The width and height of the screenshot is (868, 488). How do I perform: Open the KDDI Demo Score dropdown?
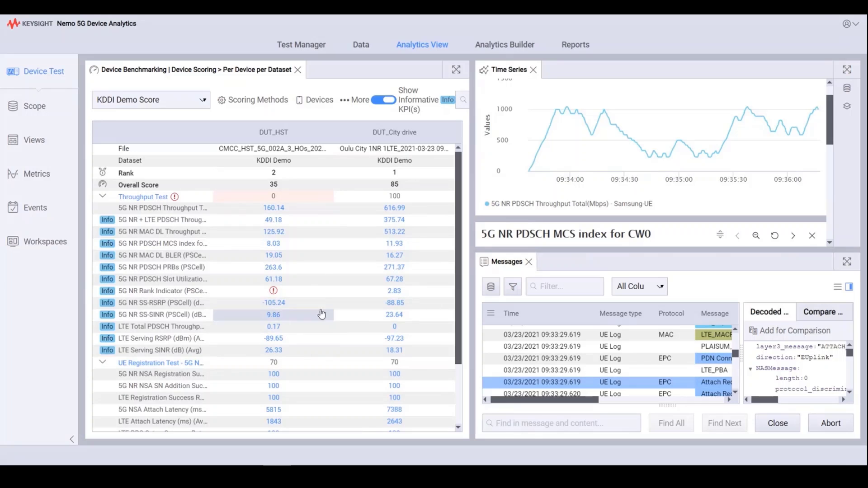[151, 99]
